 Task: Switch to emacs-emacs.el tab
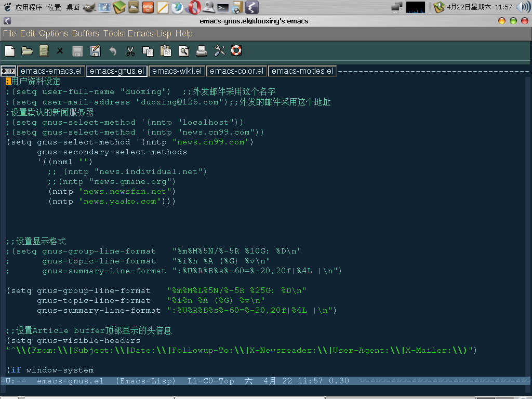point(51,71)
